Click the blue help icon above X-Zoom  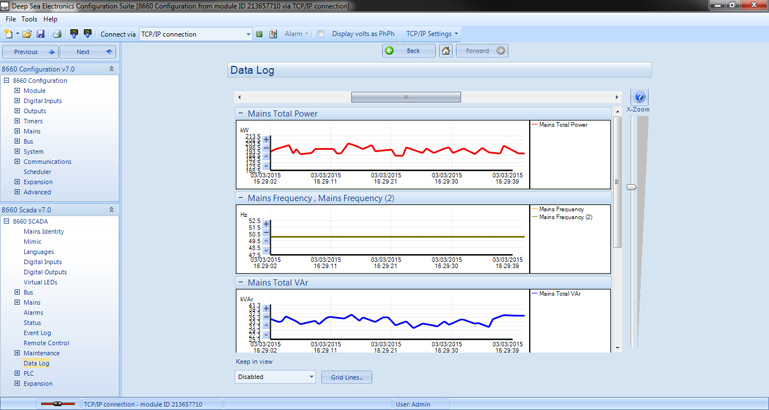pyautogui.click(x=639, y=97)
